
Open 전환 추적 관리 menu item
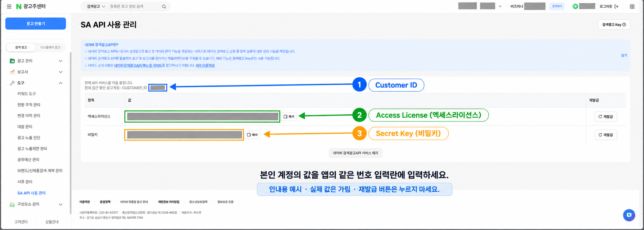pos(29,105)
